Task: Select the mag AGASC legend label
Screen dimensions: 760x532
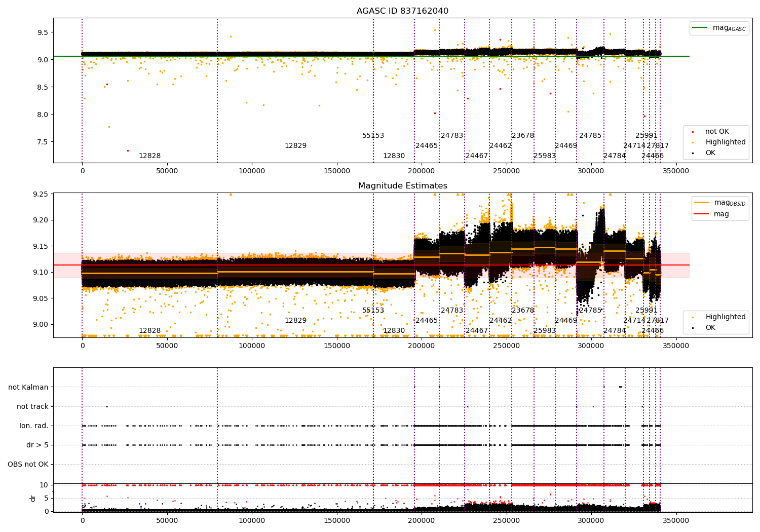Action: (x=729, y=28)
